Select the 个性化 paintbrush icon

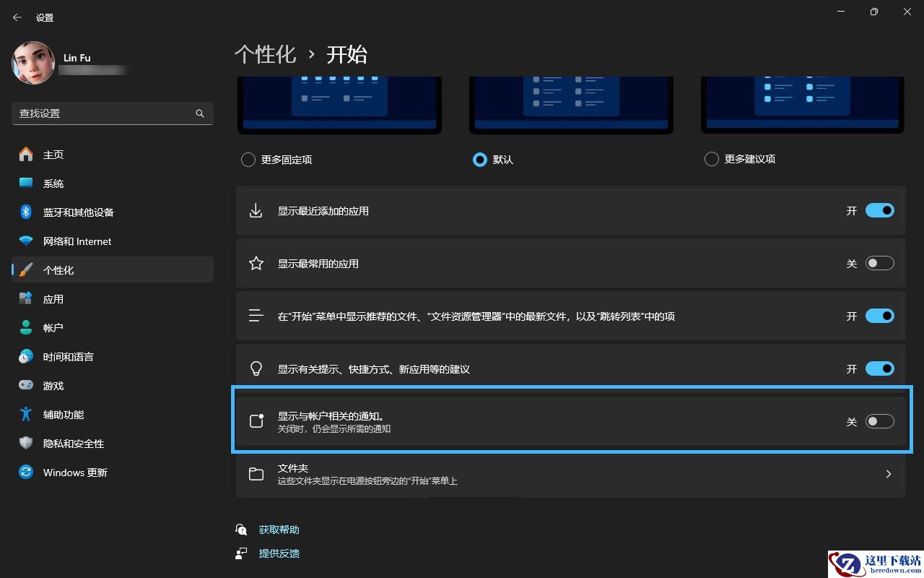[26, 270]
